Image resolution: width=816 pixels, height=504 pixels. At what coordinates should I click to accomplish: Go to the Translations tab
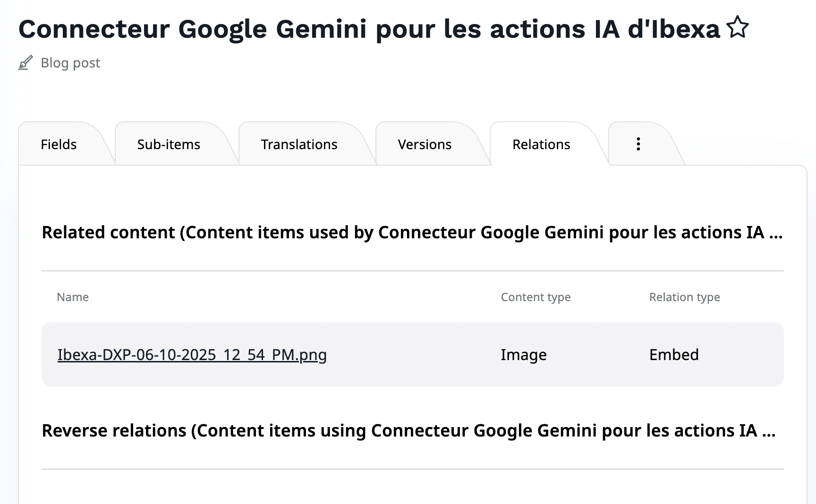[299, 144]
